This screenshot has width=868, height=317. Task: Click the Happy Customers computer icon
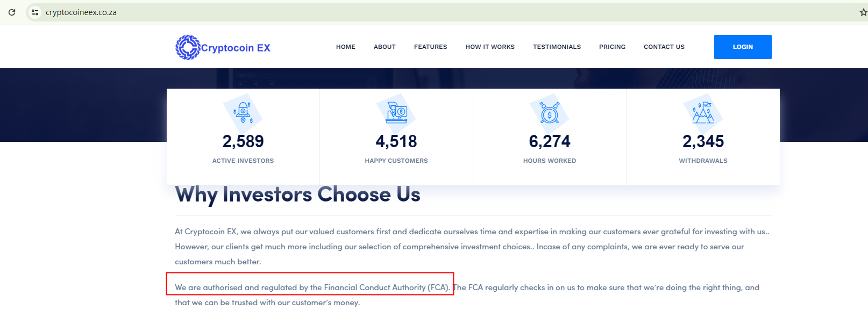click(396, 112)
